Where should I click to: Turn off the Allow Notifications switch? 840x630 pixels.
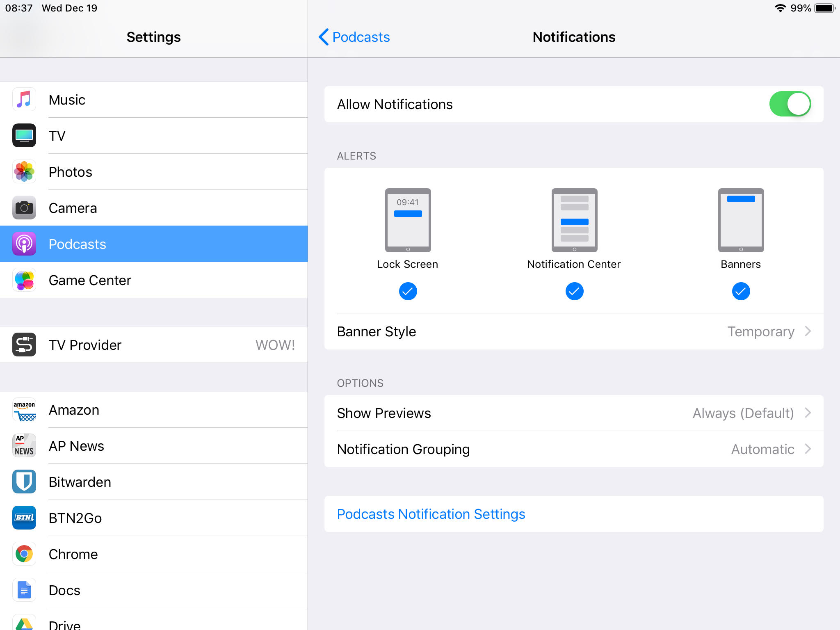click(x=790, y=104)
